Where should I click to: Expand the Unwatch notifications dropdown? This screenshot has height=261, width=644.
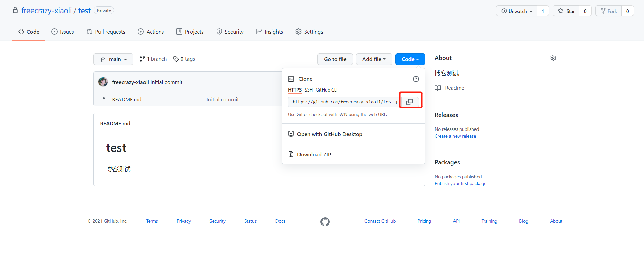(x=517, y=11)
